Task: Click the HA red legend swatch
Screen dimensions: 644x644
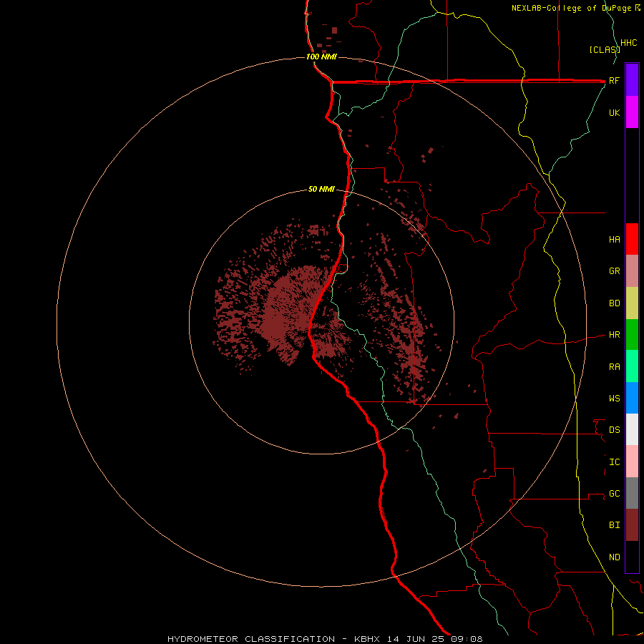Action: pyautogui.click(x=632, y=239)
